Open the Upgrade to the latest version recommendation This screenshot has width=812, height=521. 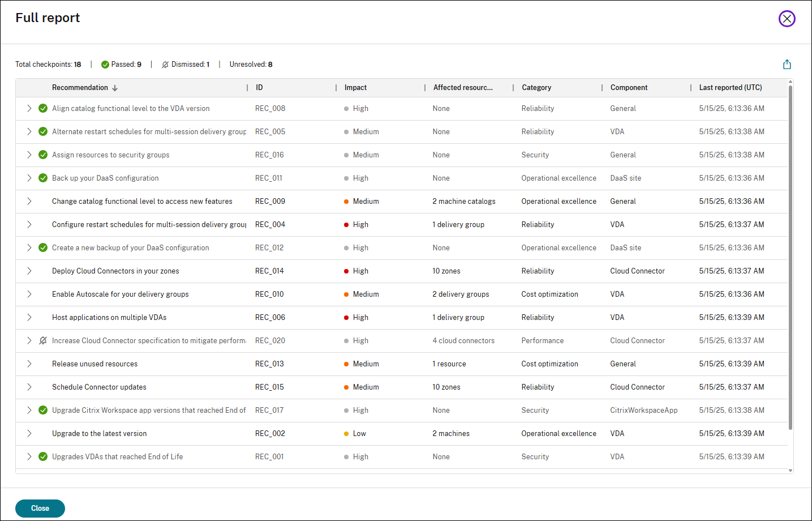pyautogui.click(x=99, y=433)
